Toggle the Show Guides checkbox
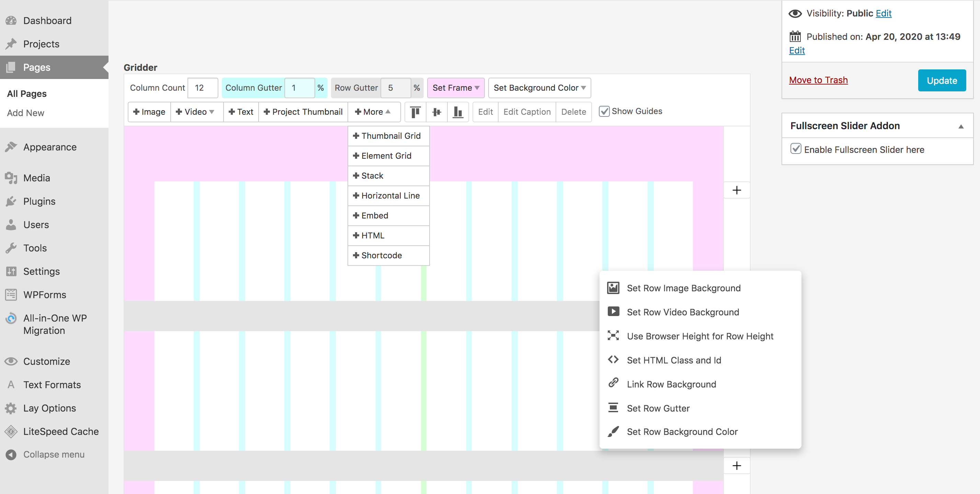This screenshot has height=494, width=980. pos(604,112)
